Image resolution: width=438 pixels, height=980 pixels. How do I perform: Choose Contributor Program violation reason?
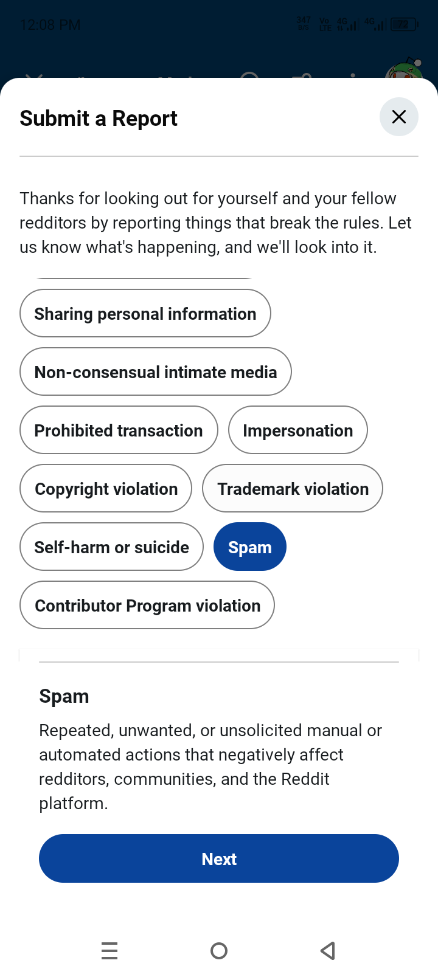(147, 606)
